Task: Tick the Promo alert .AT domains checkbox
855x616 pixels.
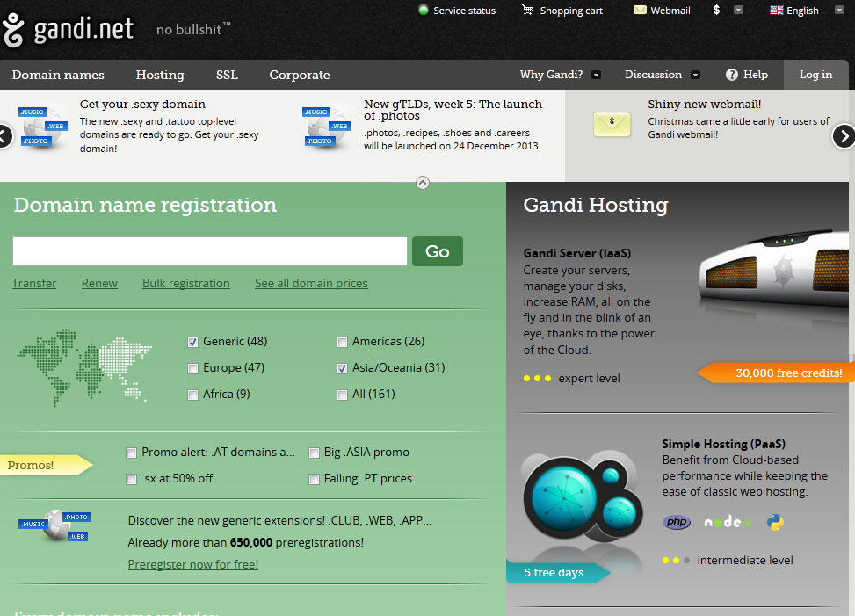Action: [131, 453]
